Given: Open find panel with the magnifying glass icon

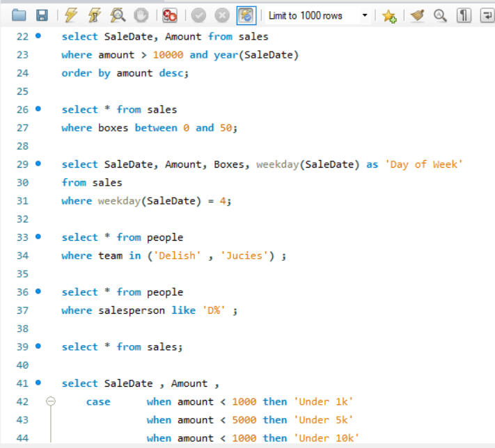Looking at the screenshot, I should (x=440, y=15).
